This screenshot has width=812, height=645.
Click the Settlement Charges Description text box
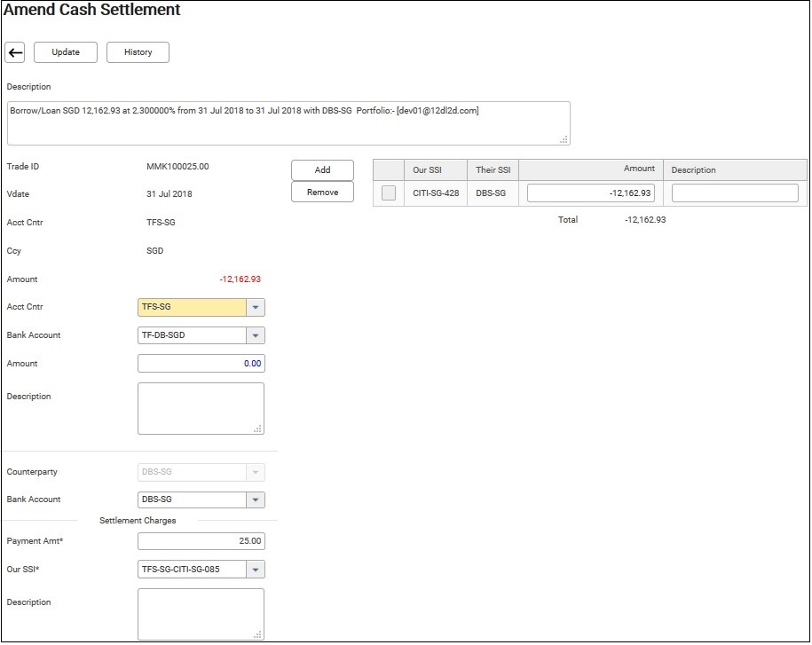[201, 614]
